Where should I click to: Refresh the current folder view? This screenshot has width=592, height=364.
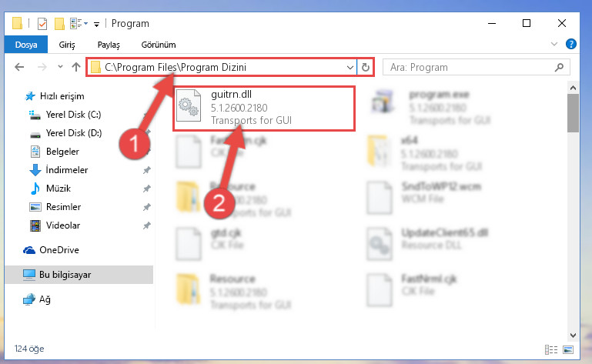365,67
